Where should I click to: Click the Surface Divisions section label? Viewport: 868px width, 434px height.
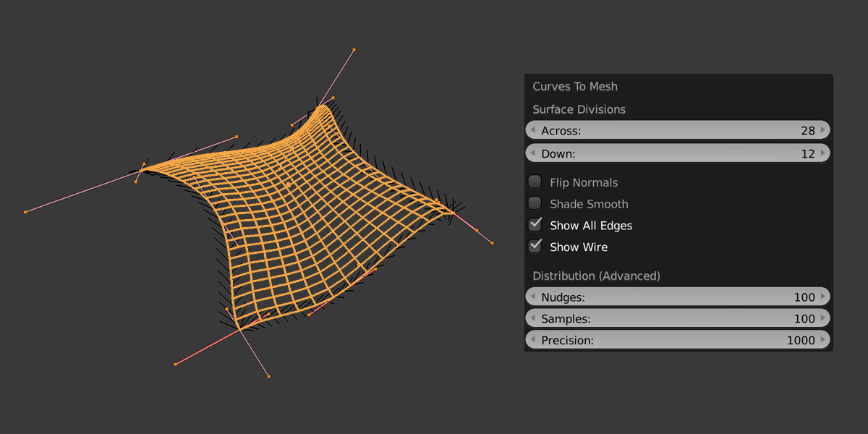(579, 109)
